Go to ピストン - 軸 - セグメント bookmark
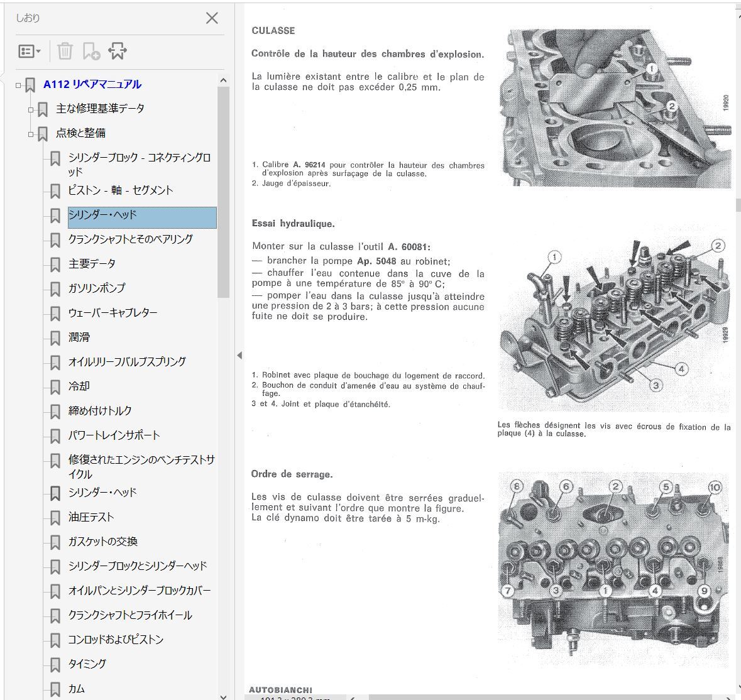This screenshot has height=700, width=741. click(x=121, y=190)
